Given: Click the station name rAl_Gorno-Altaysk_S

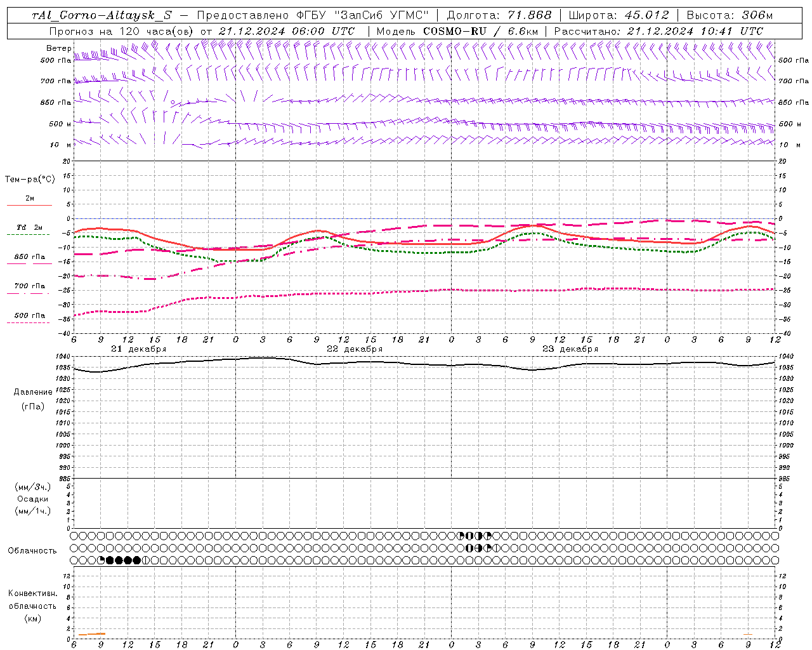Looking at the screenshot, I should [102, 15].
